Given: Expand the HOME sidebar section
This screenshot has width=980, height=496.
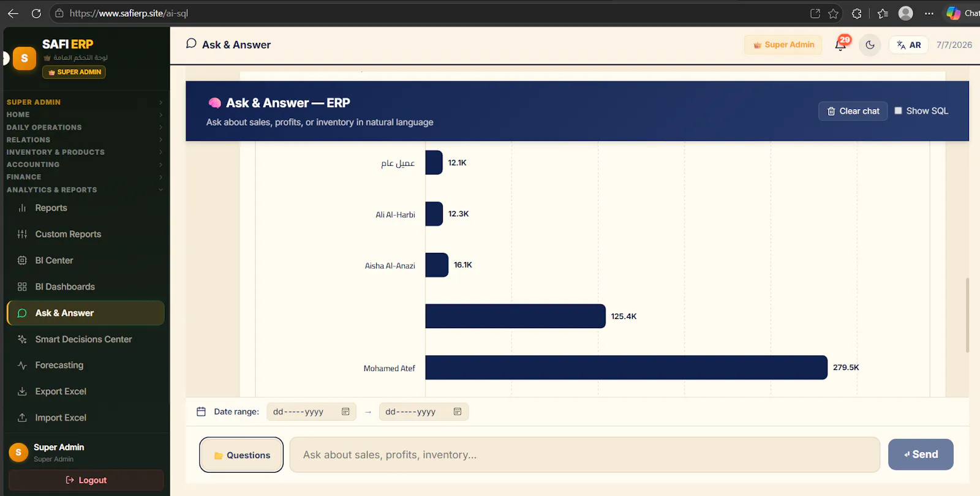Looking at the screenshot, I should (85, 115).
